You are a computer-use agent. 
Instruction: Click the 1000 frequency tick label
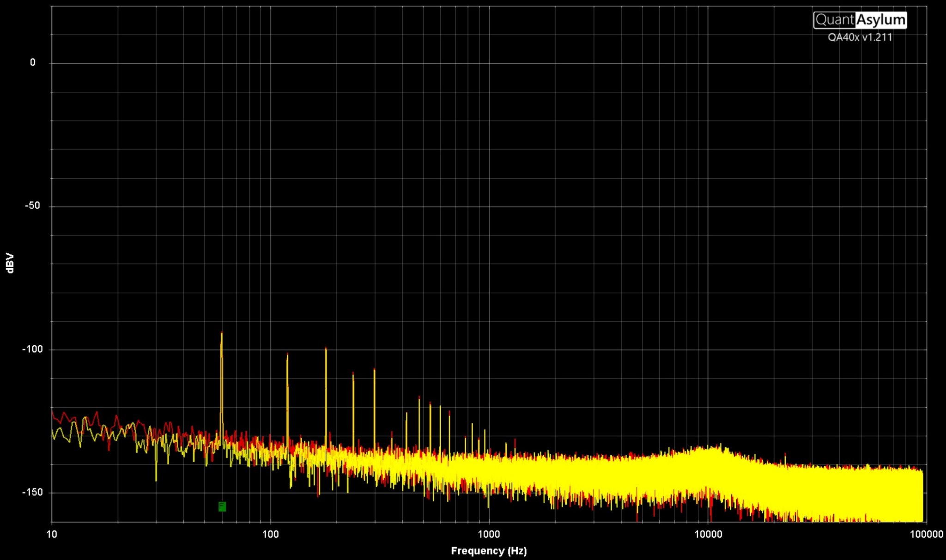pos(489,534)
